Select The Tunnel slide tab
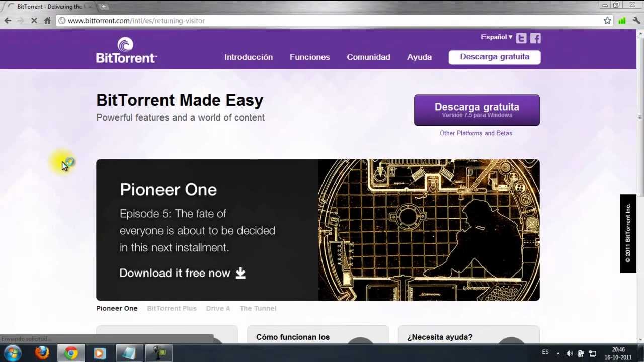Viewport: 644px width, 362px height. pyautogui.click(x=258, y=308)
